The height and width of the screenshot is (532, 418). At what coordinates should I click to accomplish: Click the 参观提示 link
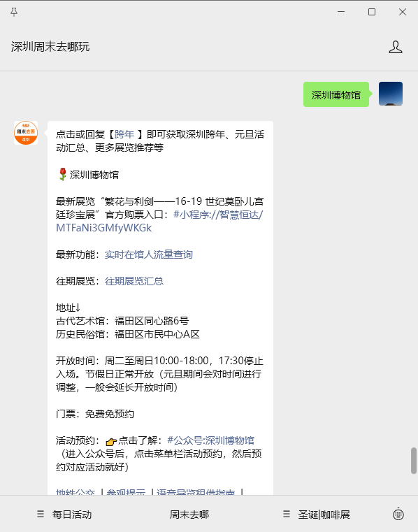tap(126, 491)
